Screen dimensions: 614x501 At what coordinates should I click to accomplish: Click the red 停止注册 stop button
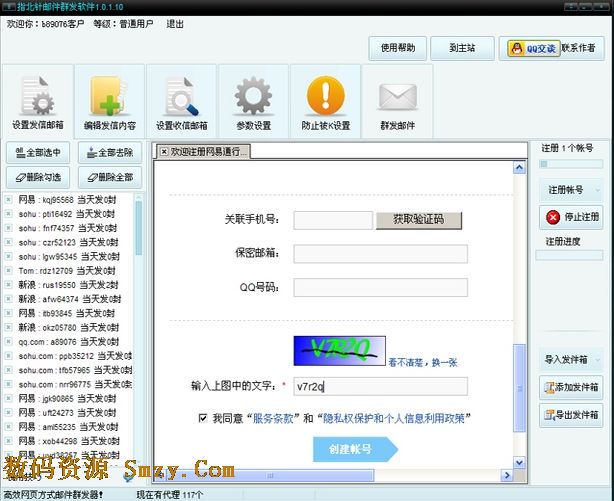[x=571, y=217]
